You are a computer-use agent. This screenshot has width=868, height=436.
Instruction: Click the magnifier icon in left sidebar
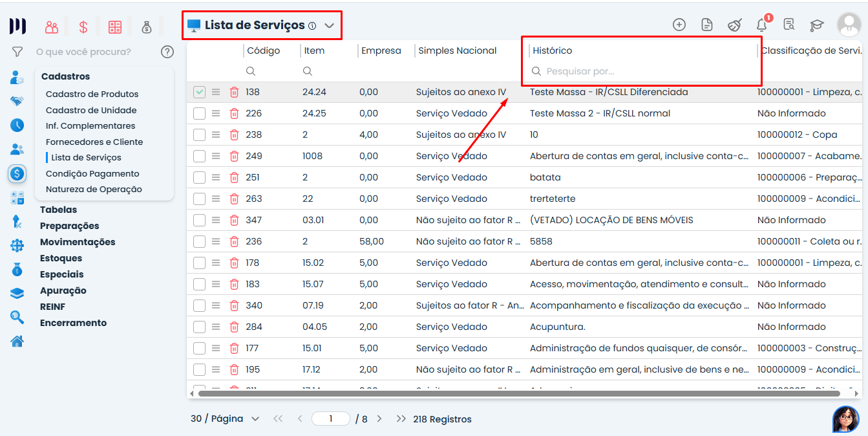pyautogui.click(x=17, y=317)
